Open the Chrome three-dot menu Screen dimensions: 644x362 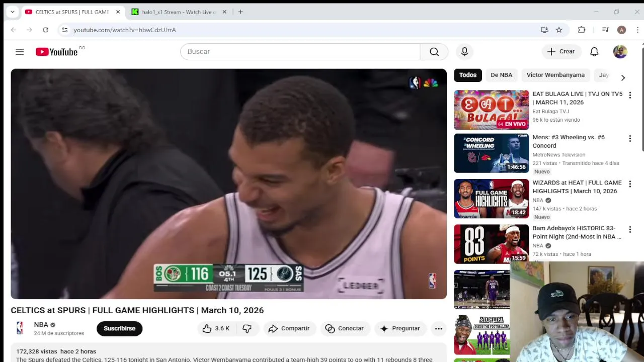(x=637, y=30)
